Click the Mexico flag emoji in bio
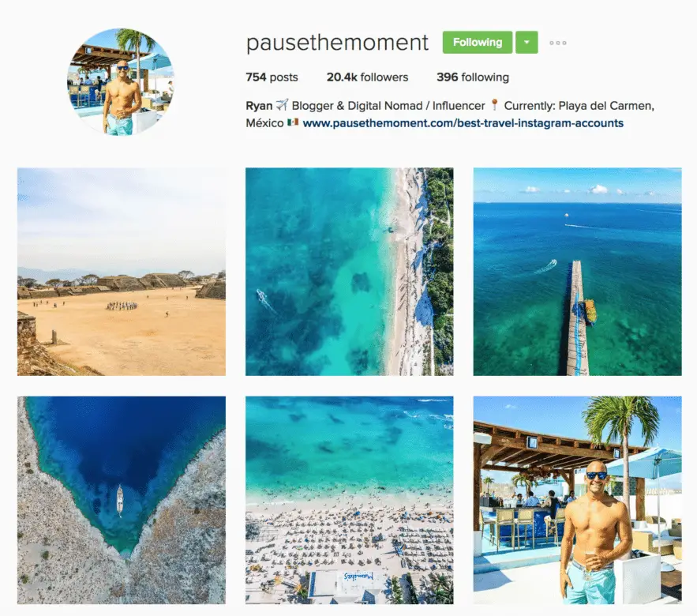Viewport: 697px width, 616px height. tap(293, 122)
